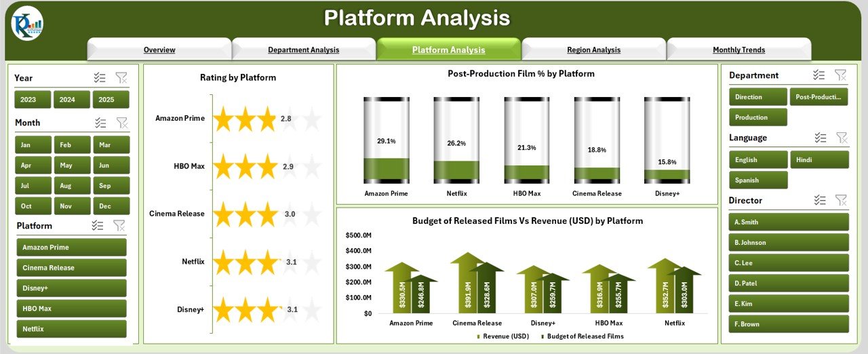
Task: Switch to the Department Analysis tab
Action: [303, 50]
